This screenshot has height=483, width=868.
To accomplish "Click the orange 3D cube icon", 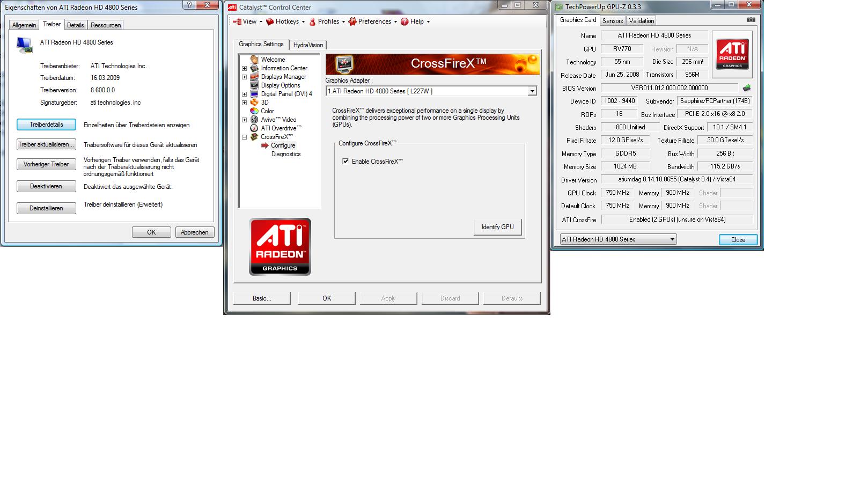I will click(254, 103).
